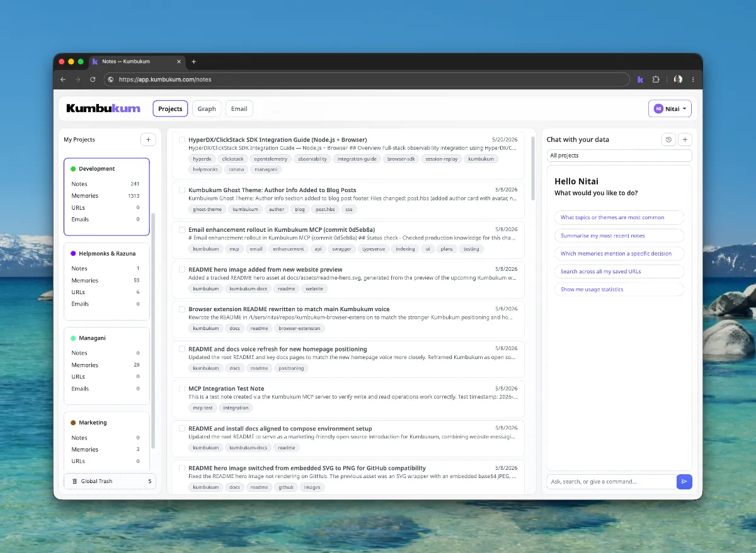Check README hero image added note checkbox

181,270
